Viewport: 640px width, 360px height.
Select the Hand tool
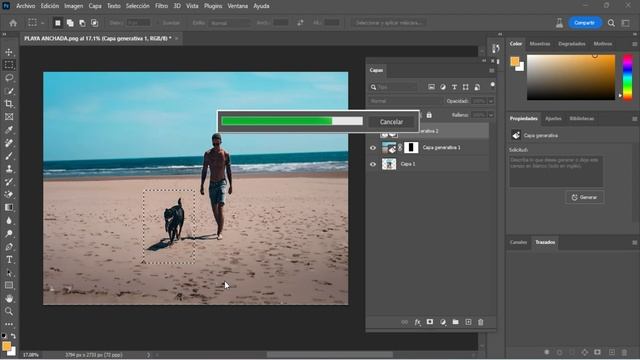(x=9, y=298)
